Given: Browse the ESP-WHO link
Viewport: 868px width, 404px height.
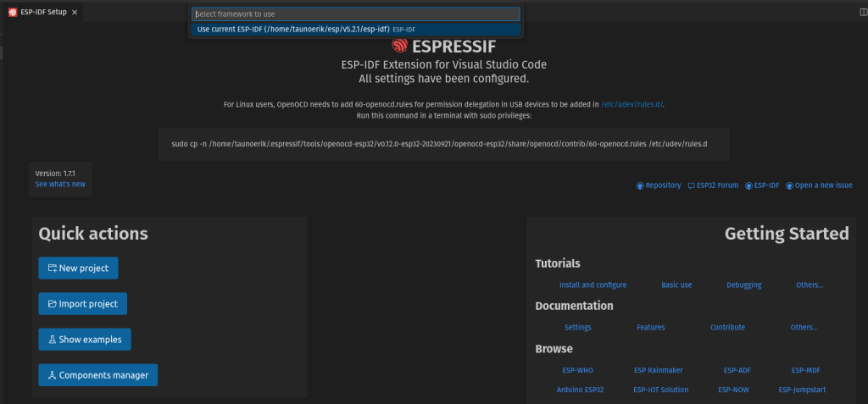Looking at the screenshot, I should click(x=577, y=370).
